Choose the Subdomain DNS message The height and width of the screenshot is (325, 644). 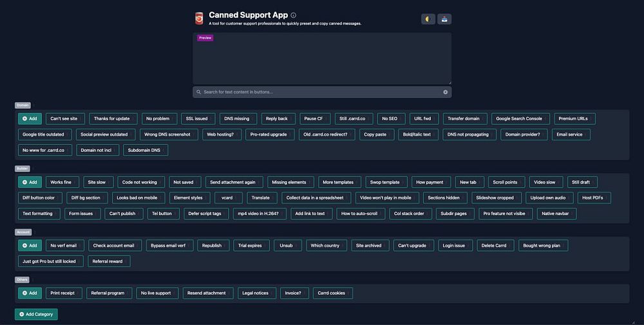pyautogui.click(x=146, y=150)
